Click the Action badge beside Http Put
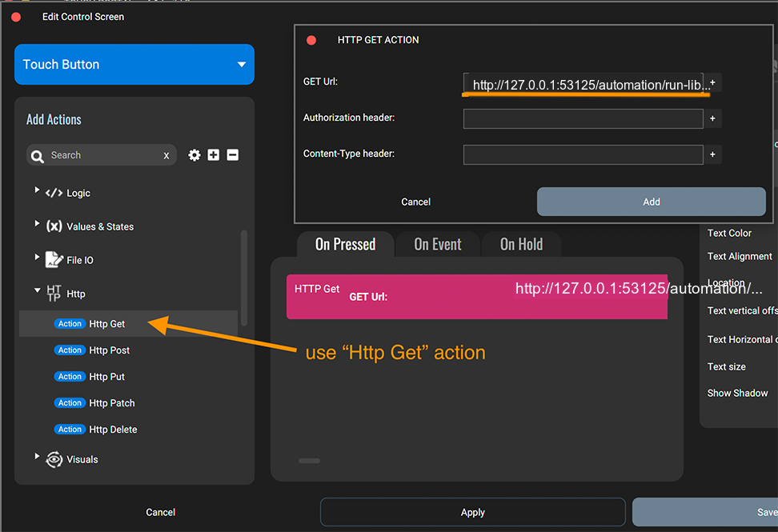Screen dimensions: 778x532 (70, 376)
